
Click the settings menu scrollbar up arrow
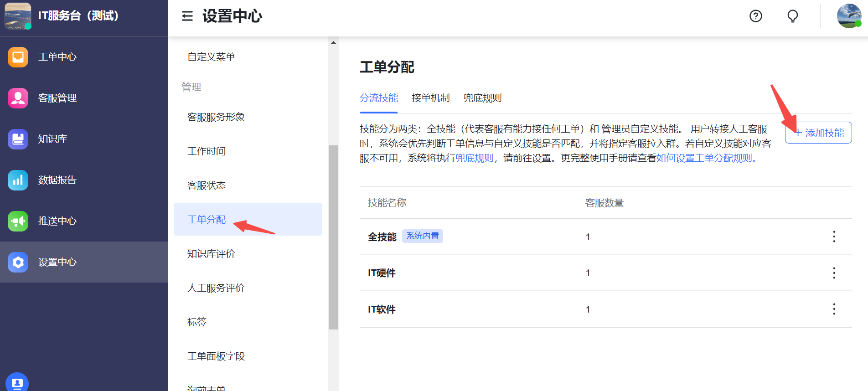(333, 42)
